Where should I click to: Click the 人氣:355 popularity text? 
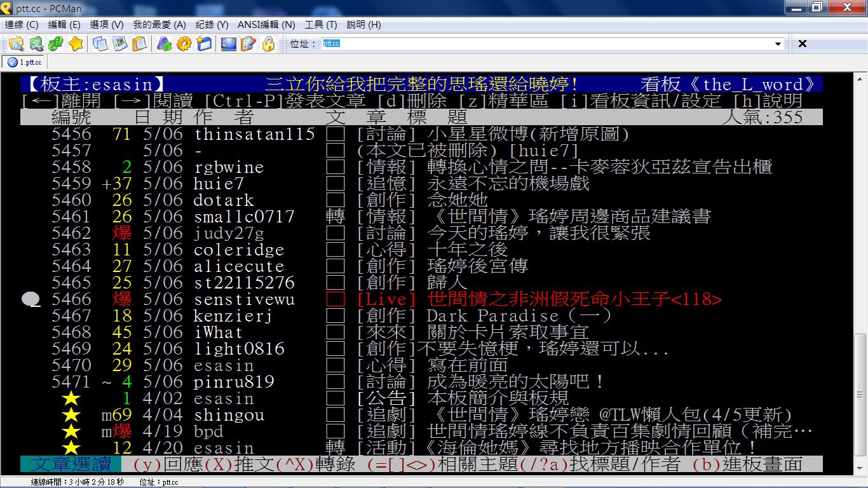point(762,118)
